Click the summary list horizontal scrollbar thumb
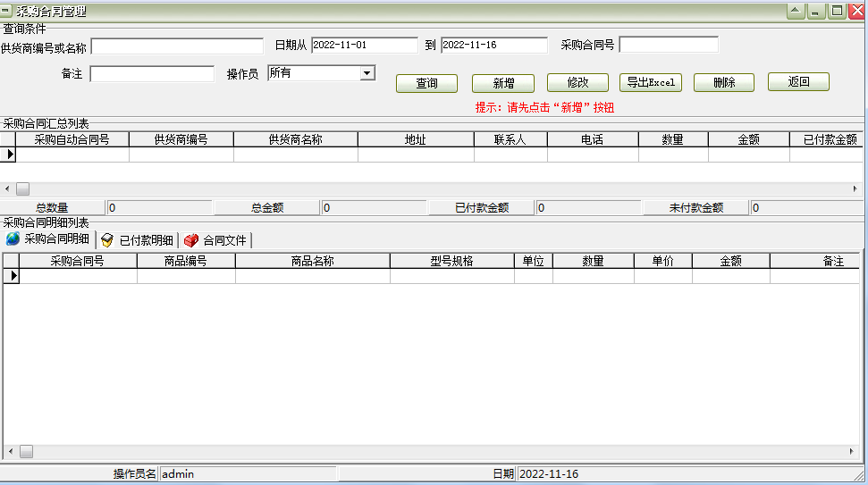 22,188
